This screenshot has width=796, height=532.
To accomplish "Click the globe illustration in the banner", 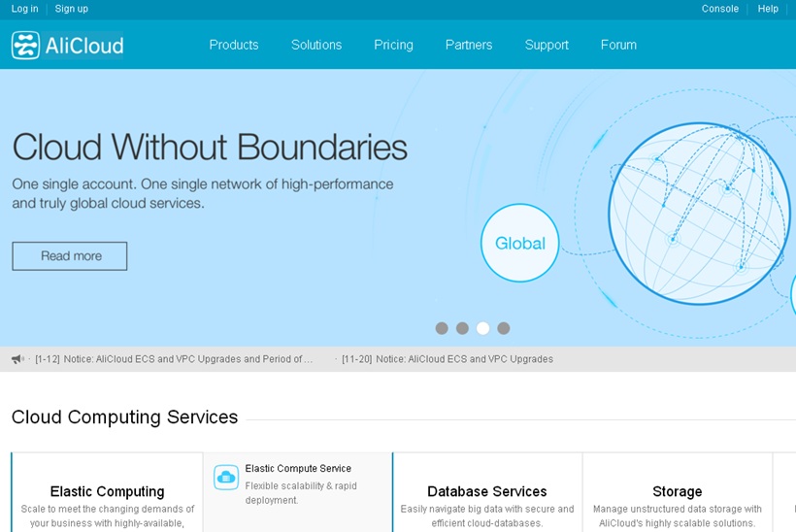I will tap(700, 214).
